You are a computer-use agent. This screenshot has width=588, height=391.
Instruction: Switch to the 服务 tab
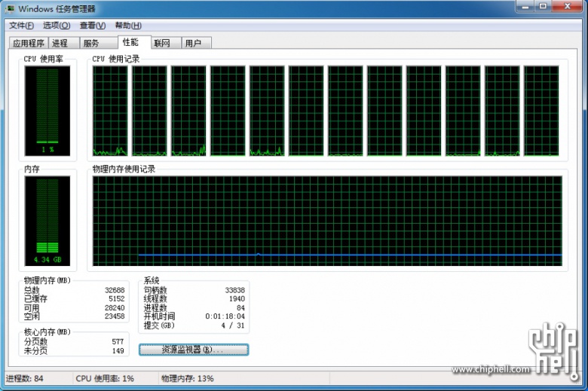98,43
